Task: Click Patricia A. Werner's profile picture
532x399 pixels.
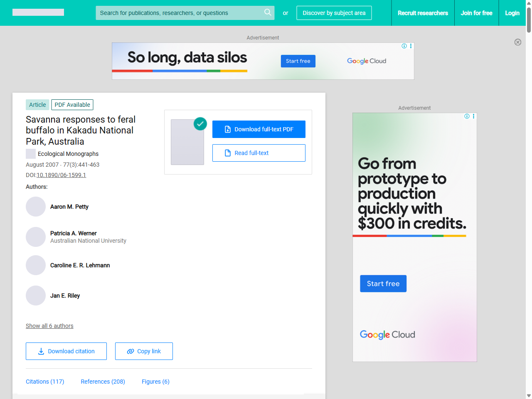Action: [36, 237]
